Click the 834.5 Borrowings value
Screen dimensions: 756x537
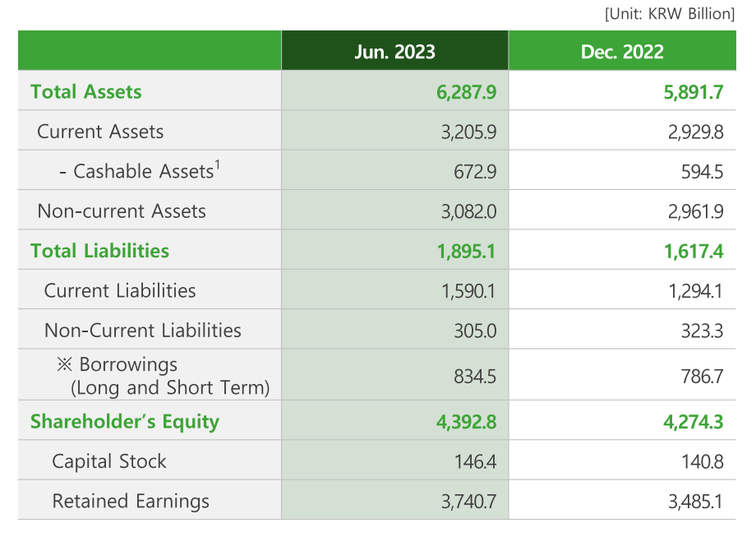(474, 376)
